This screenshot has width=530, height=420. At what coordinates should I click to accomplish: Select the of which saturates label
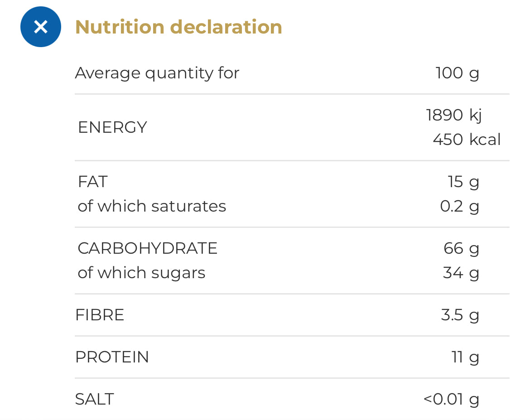click(152, 206)
